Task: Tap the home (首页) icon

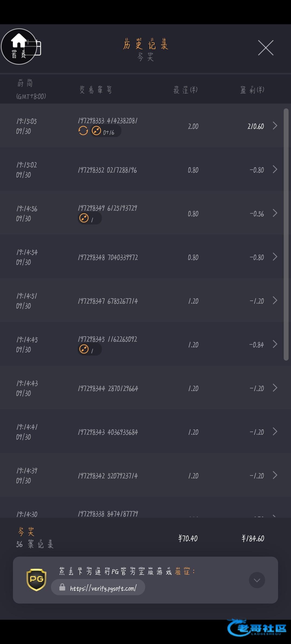Action: point(18,46)
